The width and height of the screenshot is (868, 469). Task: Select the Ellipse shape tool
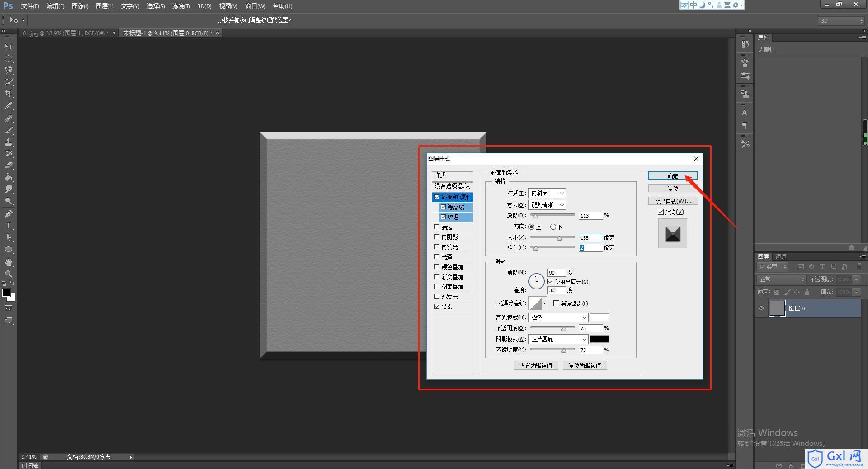pos(9,249)
